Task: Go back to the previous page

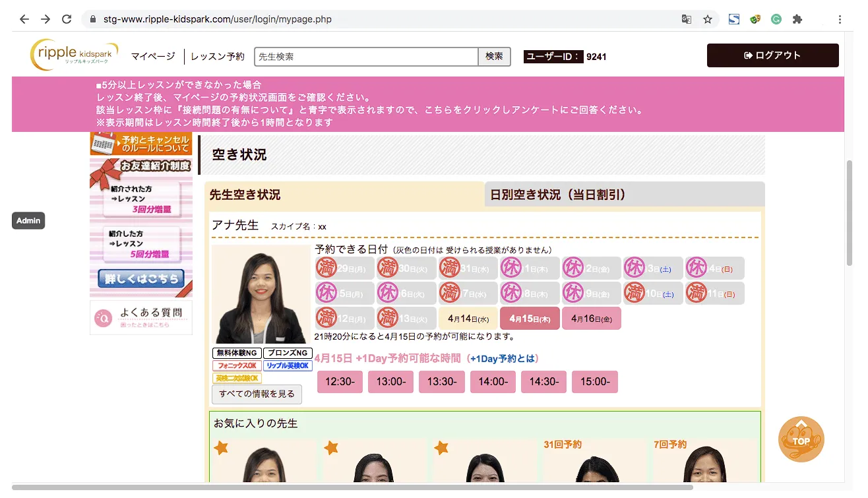Action: (24, 19)
